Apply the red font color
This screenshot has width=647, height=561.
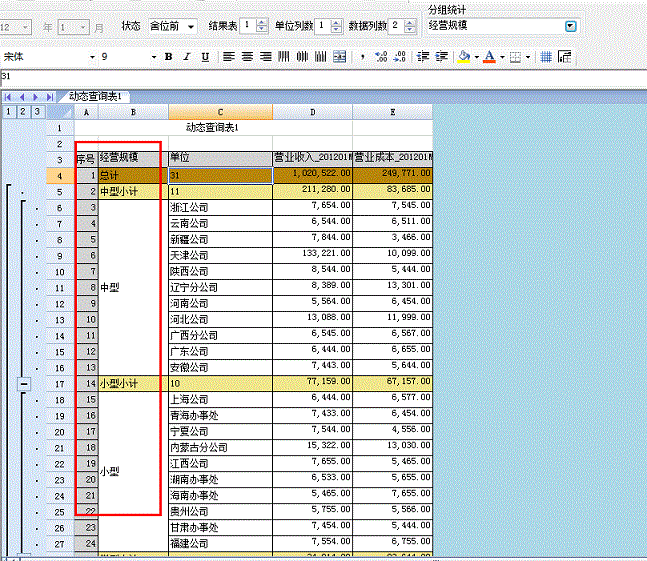pyautogui.click(x=489, y=57)
